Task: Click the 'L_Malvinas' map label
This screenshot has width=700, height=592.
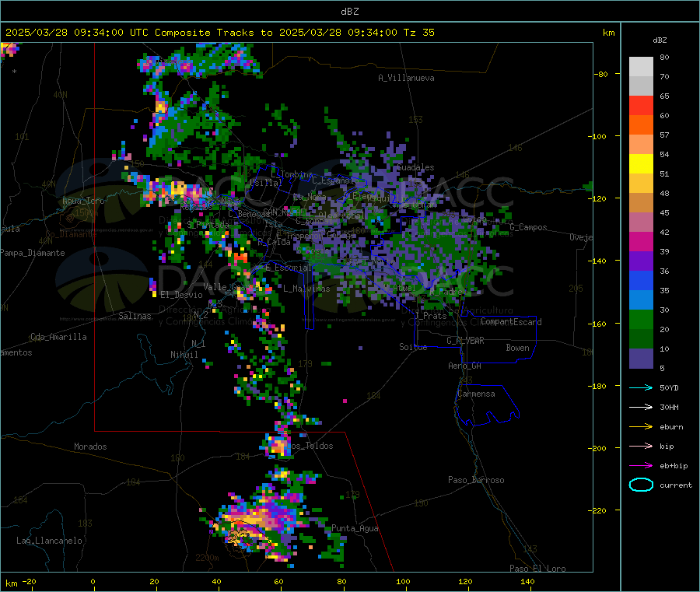Action: pos(306,289)
